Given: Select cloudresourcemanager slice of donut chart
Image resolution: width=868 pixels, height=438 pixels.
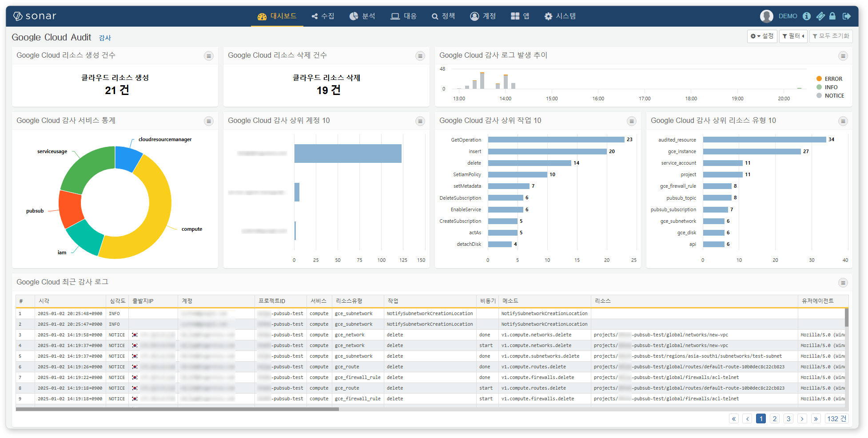Looking at the screenshot, I should [128, 159].
